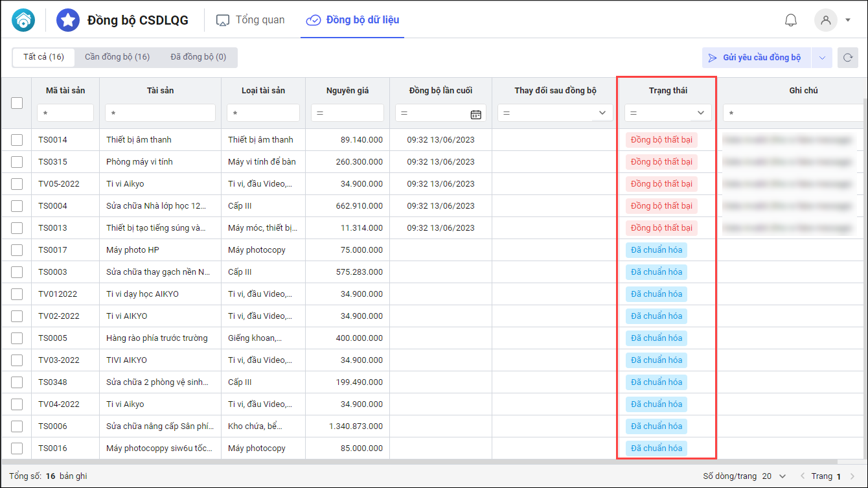Click the star app icon
Screen dimensions: 868x488
68,20
